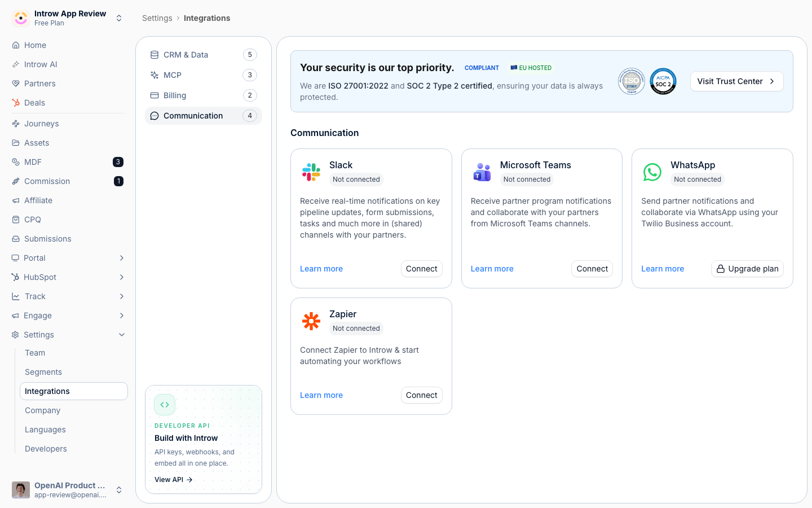This screenshot has height=508, width=812.
Task: Click the Zapier logo icon
Action: [x=311, y=321]
